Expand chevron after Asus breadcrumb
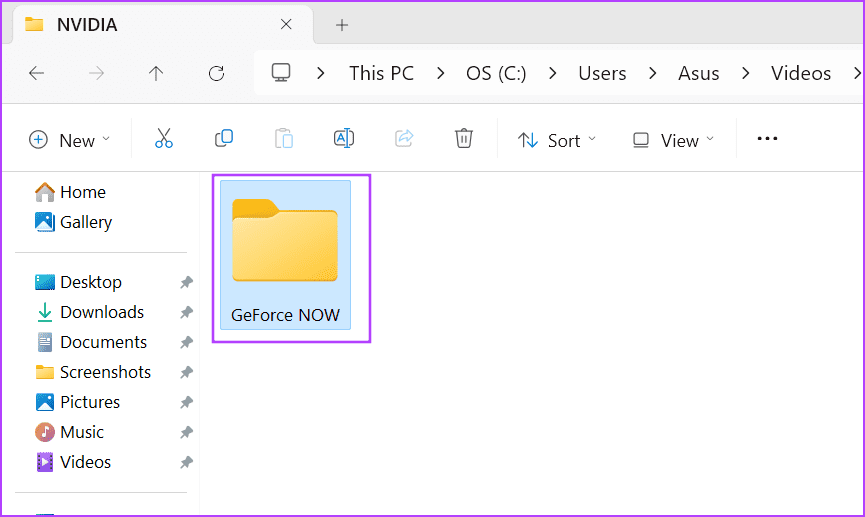 click(x=746, y=73)
